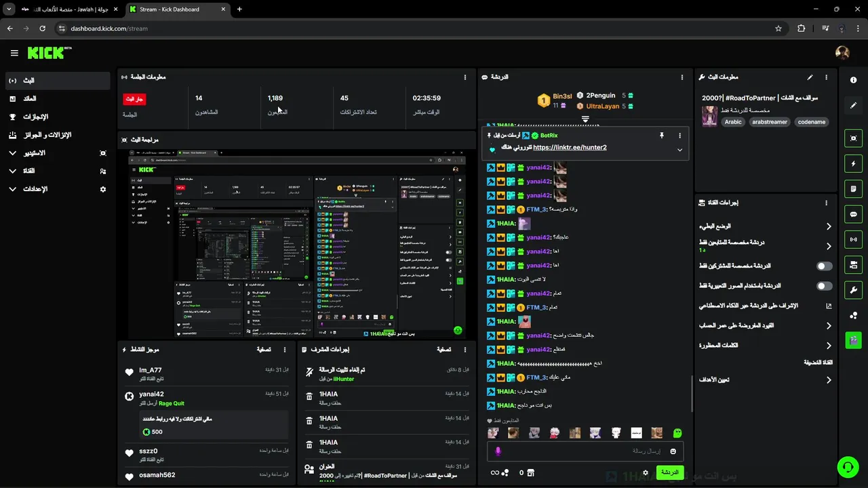This screenshot has width=868, height=488.
Task: Click the pencil edit icon in right toolbar
Action: (853, 106)
